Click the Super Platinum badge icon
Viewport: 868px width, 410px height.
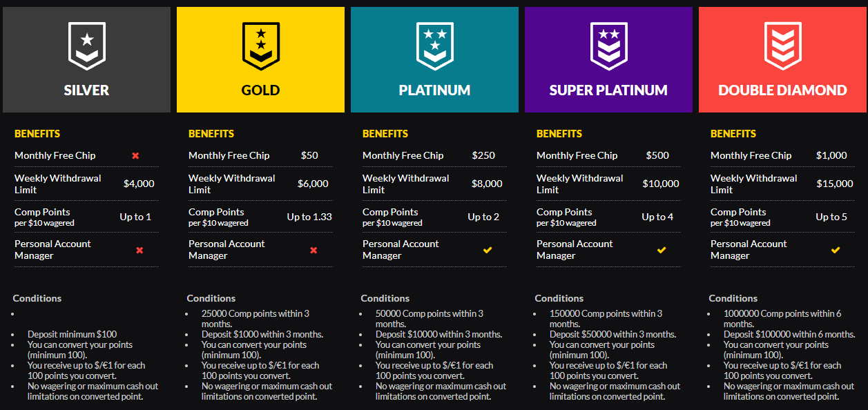pyautogui.click(x=608, y=46)
